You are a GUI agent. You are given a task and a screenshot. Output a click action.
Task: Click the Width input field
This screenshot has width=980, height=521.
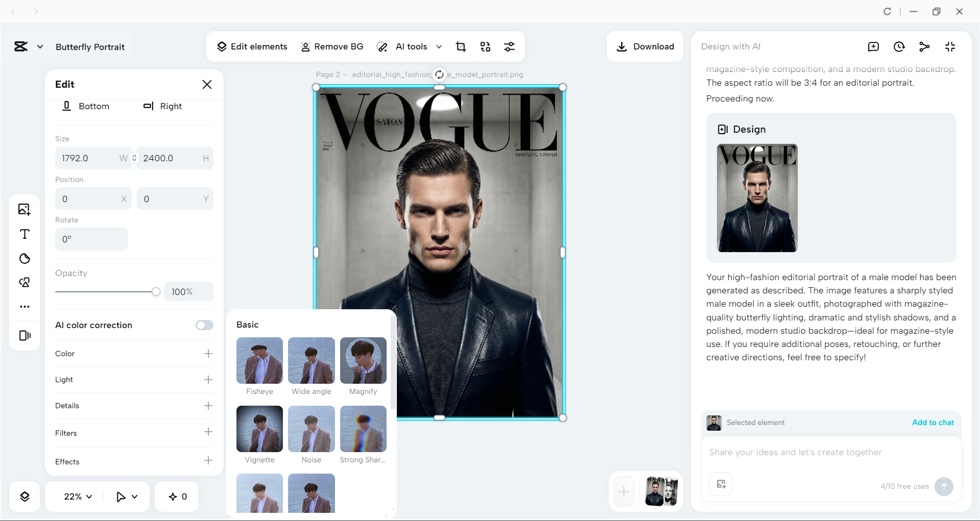(93, 158)
